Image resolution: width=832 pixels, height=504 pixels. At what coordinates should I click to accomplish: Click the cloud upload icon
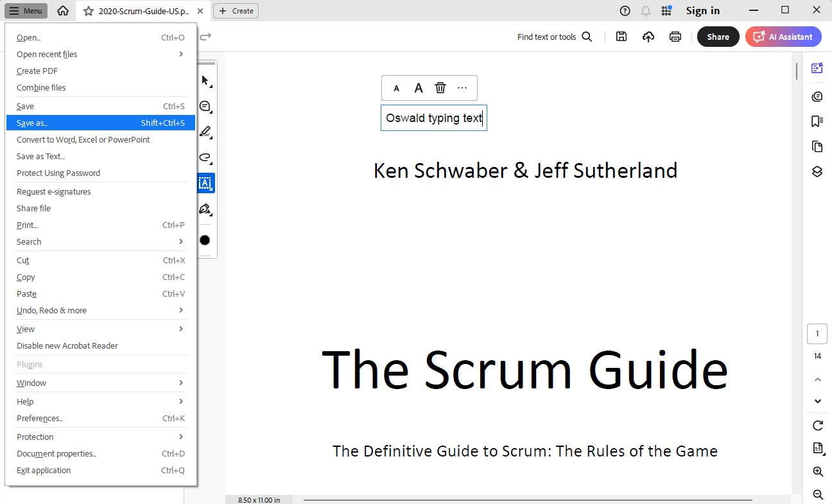pos(648,37)
